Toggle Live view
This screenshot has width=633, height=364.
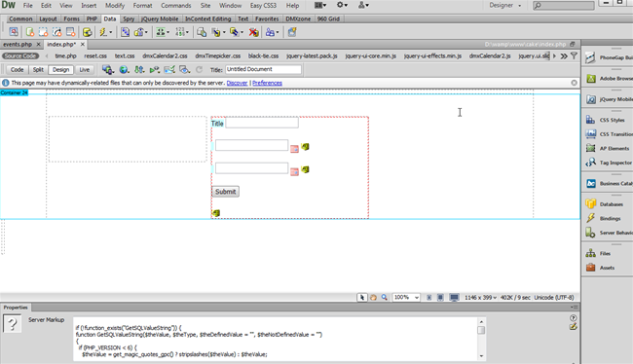[84, 70]
